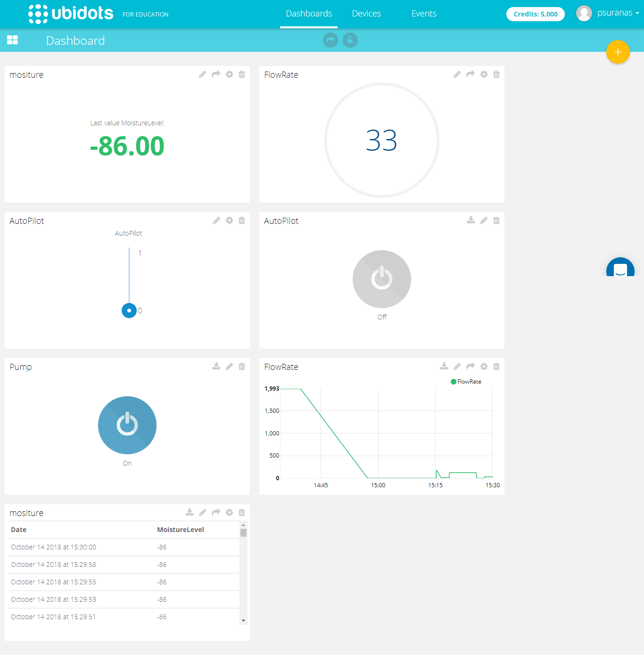The image size is (644, 655).
Task: Click the Date column header
Action: (x=19, y=530)
